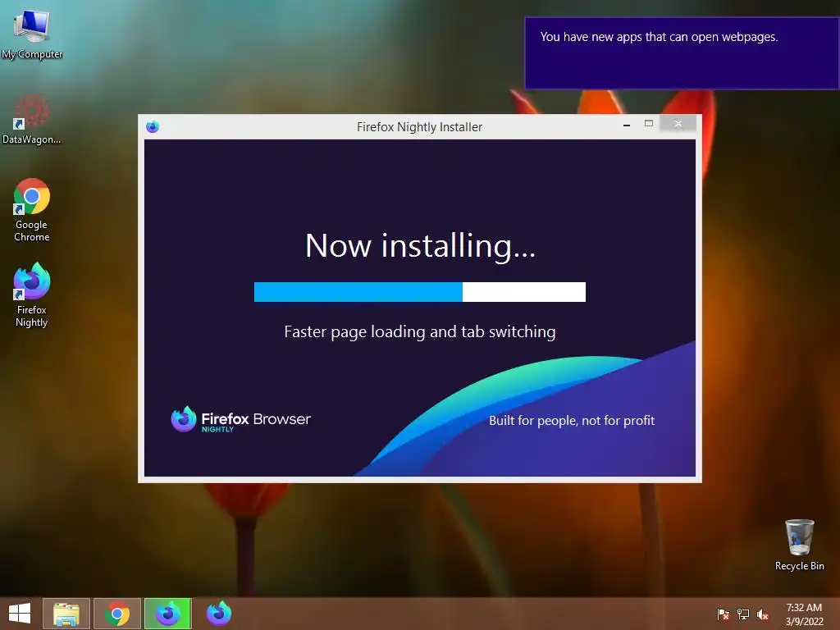Click the "Firefox Nightly Installer" window title
The image size is (840, 630).
[419, 127]
